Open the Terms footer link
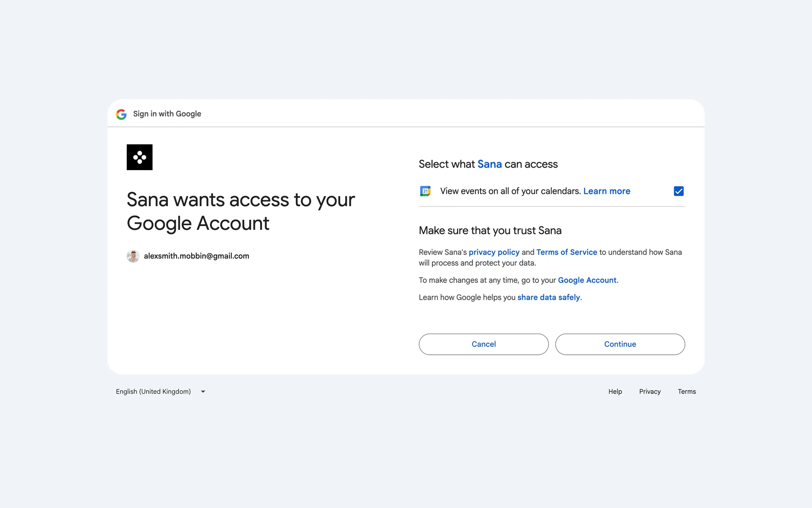Viewport: 812px width, 508px height. [x=686, y=392]
